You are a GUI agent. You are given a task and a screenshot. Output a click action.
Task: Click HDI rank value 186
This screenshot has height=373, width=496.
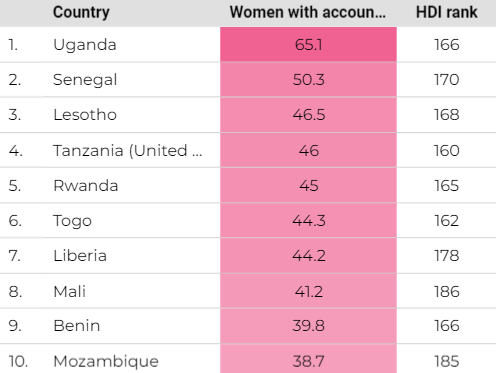click(447, 291)
